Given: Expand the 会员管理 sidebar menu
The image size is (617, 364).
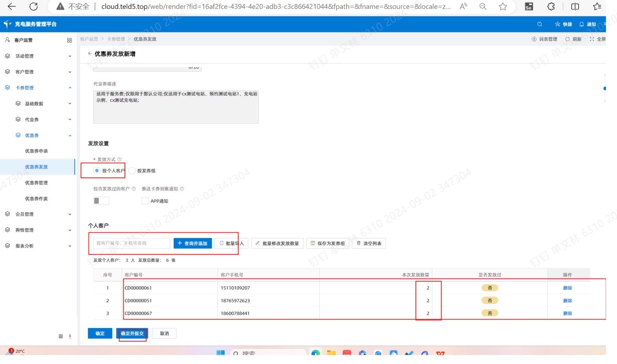Looking at the screenshot, I should point(38,214).
